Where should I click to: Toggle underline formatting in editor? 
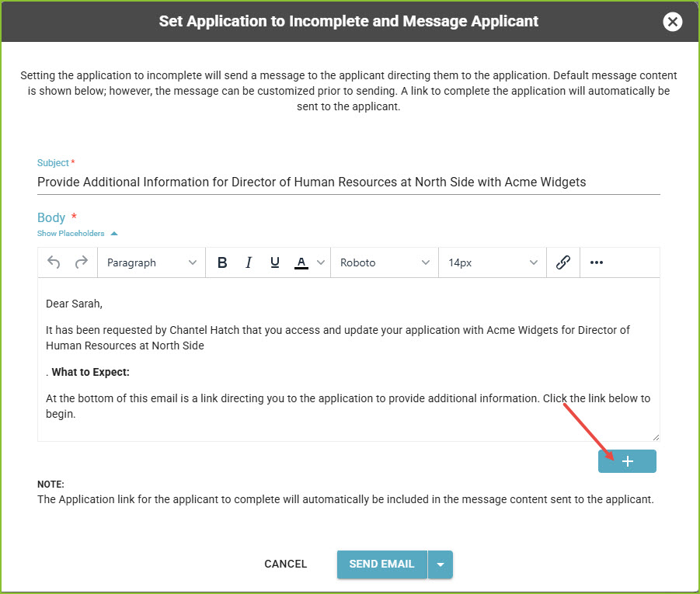[x=275, y=262]
